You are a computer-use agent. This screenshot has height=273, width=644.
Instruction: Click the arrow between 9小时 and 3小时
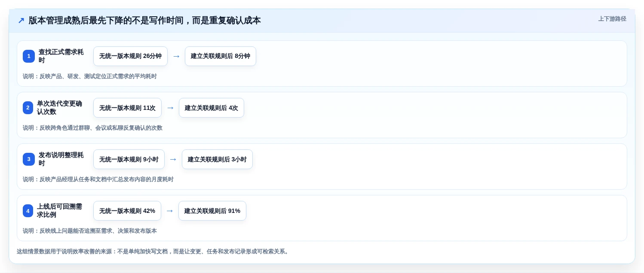click(x=173, y=159)
